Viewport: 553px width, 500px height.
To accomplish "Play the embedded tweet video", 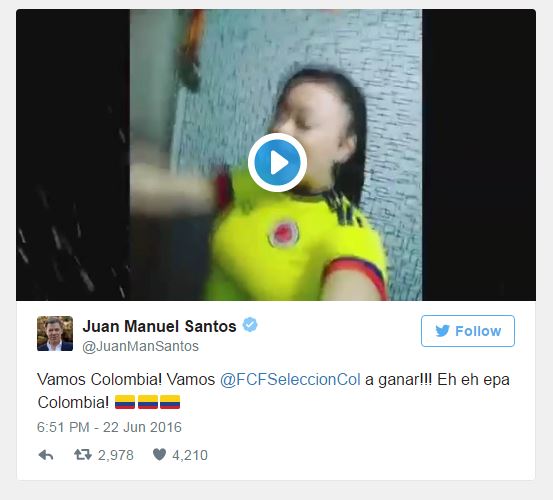I will 277,163.
